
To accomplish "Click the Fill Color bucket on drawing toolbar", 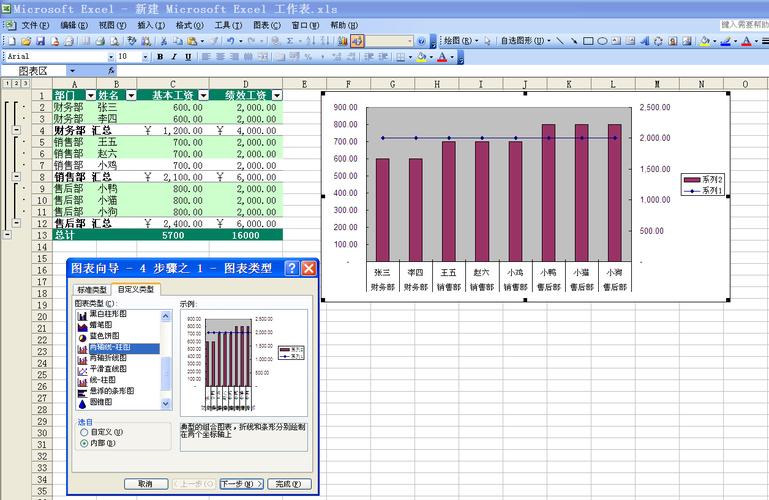I will tap(704, 41).
